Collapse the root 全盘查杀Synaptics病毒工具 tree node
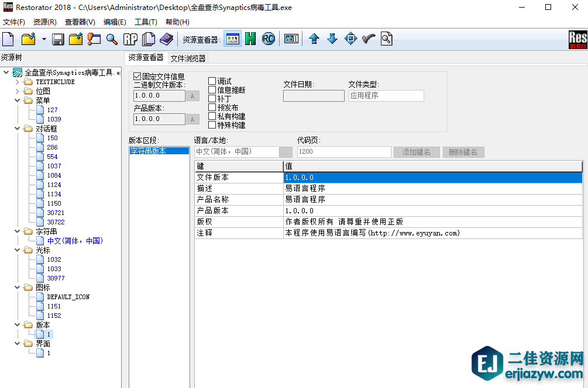The height and width of the screenshot is (388, 588). click(x=6, y=72)
